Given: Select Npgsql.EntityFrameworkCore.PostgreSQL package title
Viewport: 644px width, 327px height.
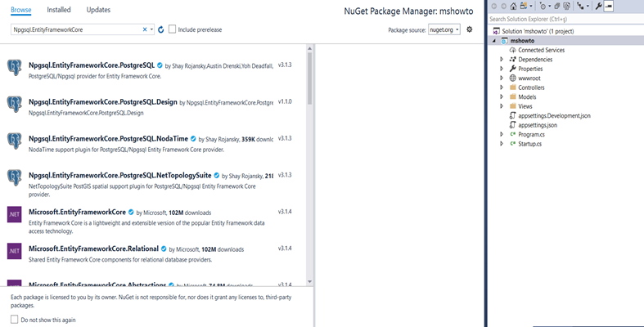Looking at the screenshot, I should point(92,65).
